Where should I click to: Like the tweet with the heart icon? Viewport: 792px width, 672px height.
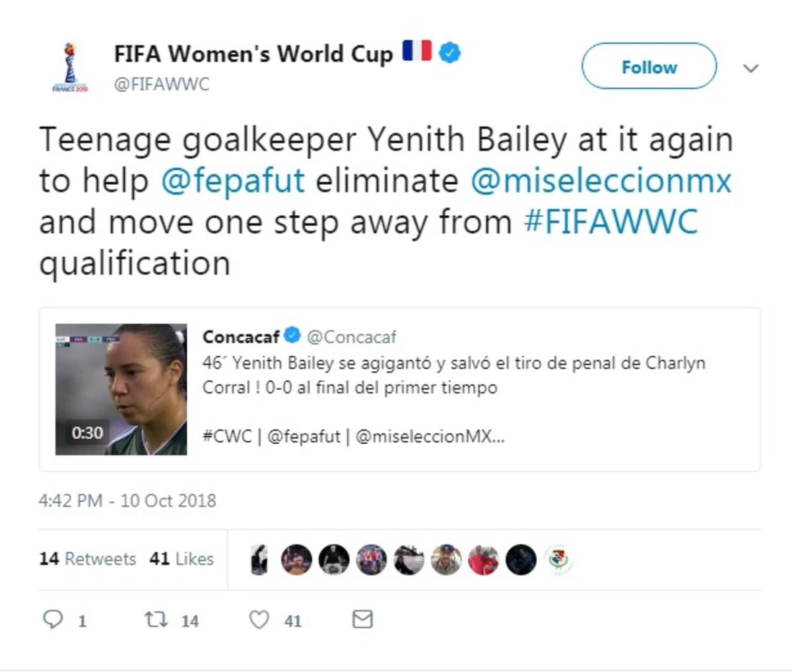tap(259, 619)
